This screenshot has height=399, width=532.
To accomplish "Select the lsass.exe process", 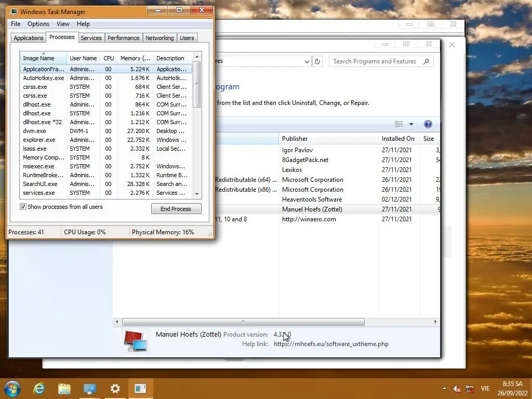I will pyautogui.click(x=106, y=149).
